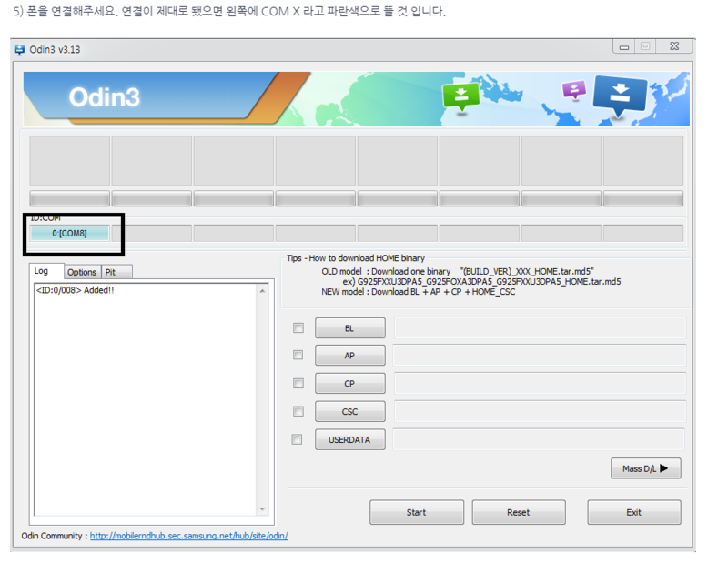This screenshot has height=563, width=728.
Task: Open the Odin Community samsung.net link
Action: coord(189,536)
